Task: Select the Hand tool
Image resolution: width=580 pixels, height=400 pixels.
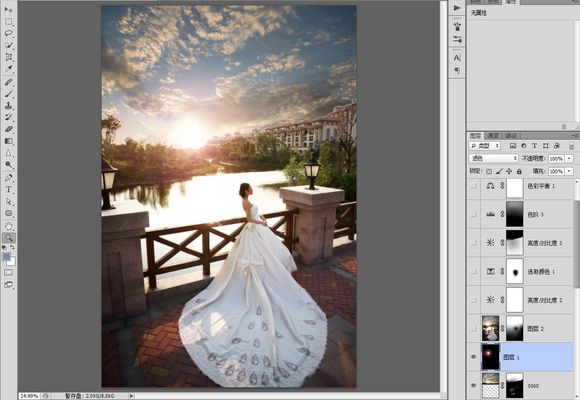Action: click(9, 226)
